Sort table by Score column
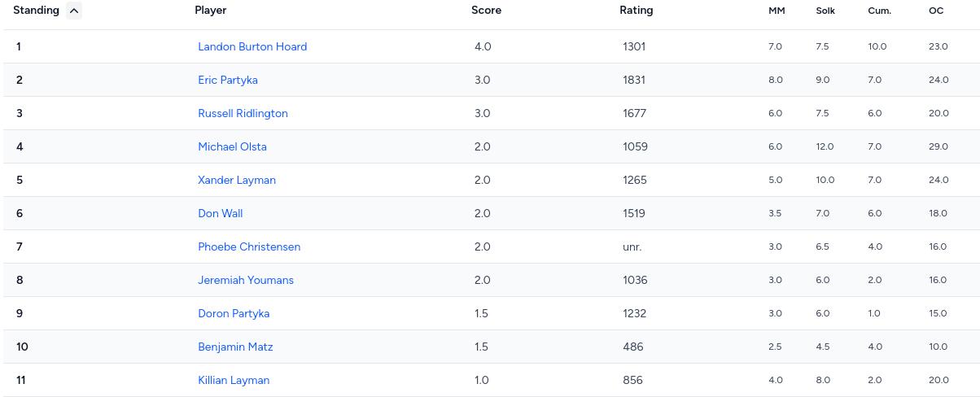This screenshot has width=980, height=397. click(x=486, y=11)
